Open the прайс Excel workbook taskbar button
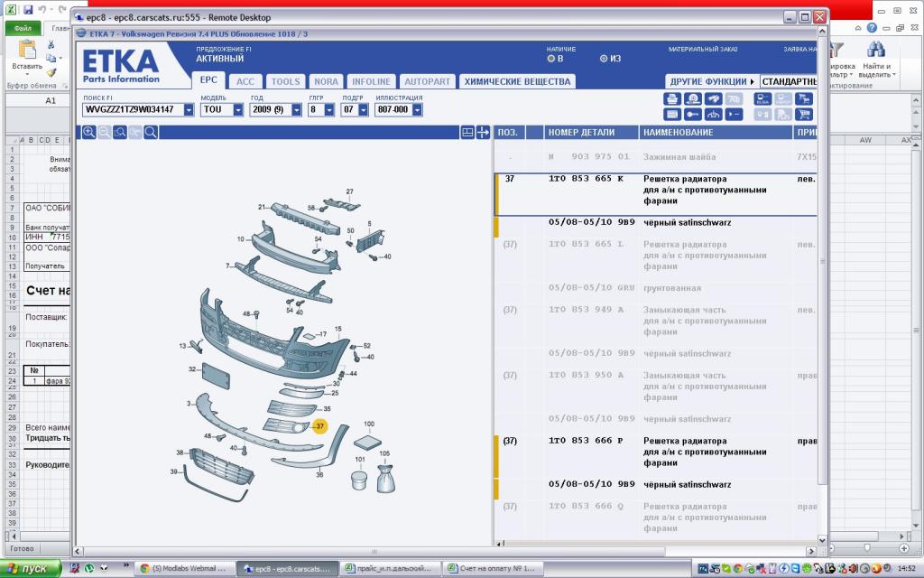 click(x=389, y=569)
